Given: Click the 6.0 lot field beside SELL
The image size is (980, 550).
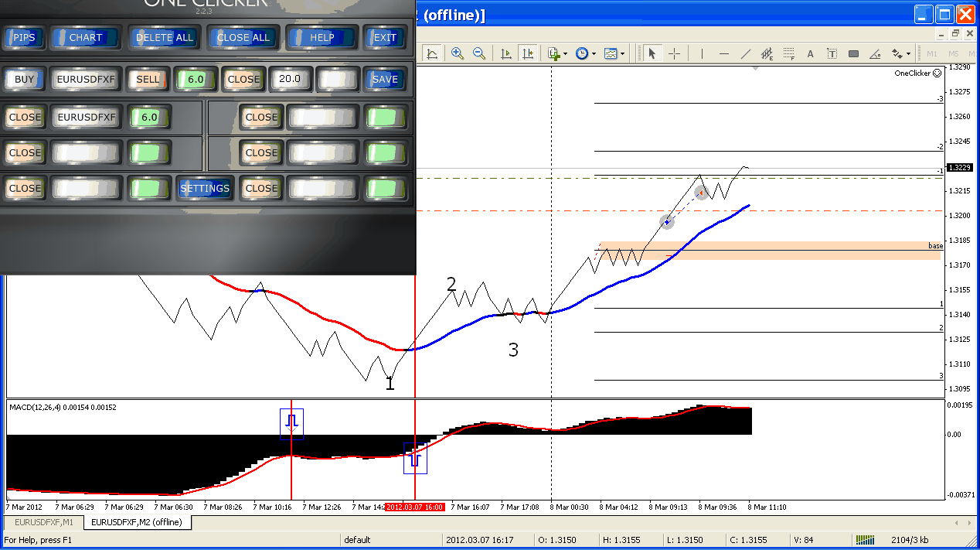Looking at the screenshot, I should [x=196, y=79].
